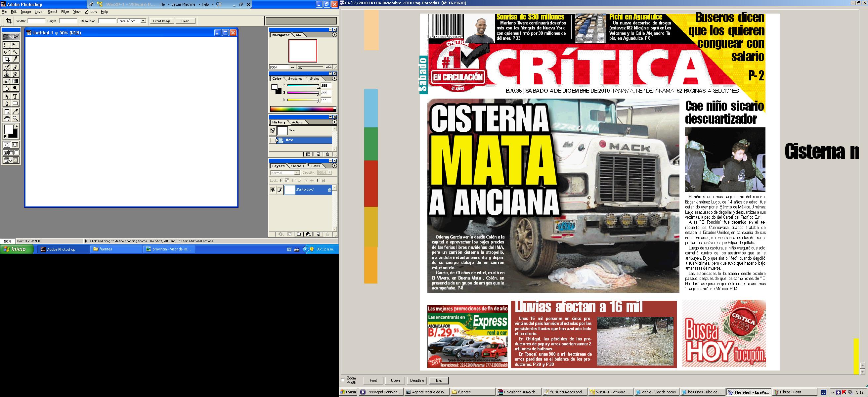Select the History Brush tool
The image size is (868, 397).
[15, 74]
